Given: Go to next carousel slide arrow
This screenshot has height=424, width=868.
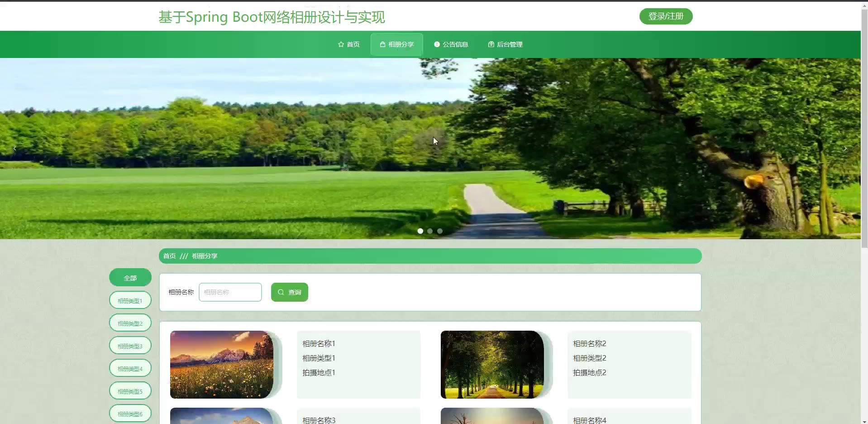Looking at the screenshot, I should point(845,149).
